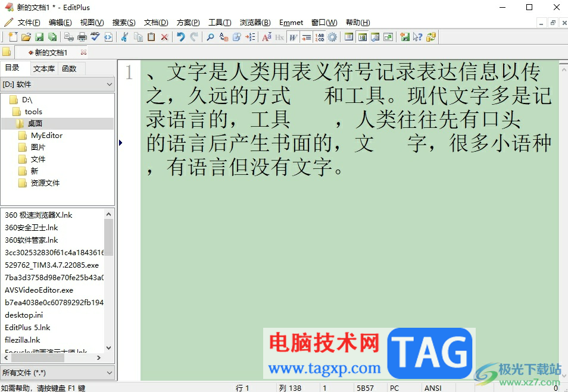This screenshot has width=568, height=392.
Task: Toggle Hx hex viewer mode
Action: (279, 37)
